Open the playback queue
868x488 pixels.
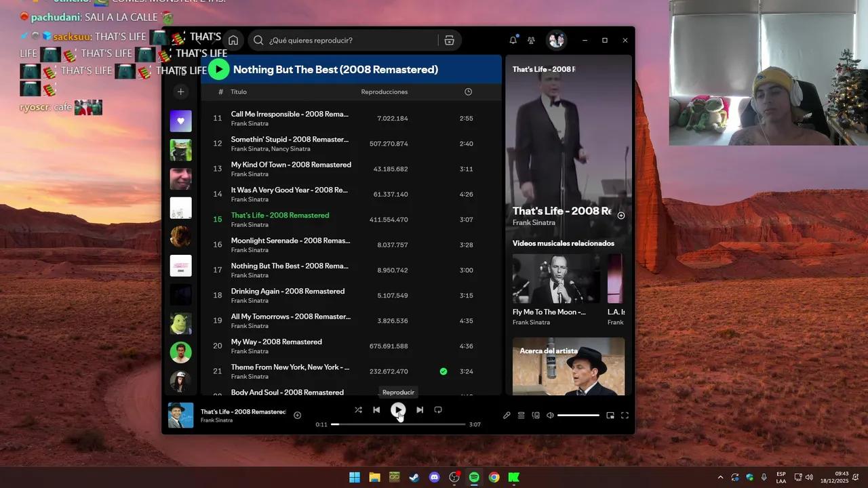521,415
